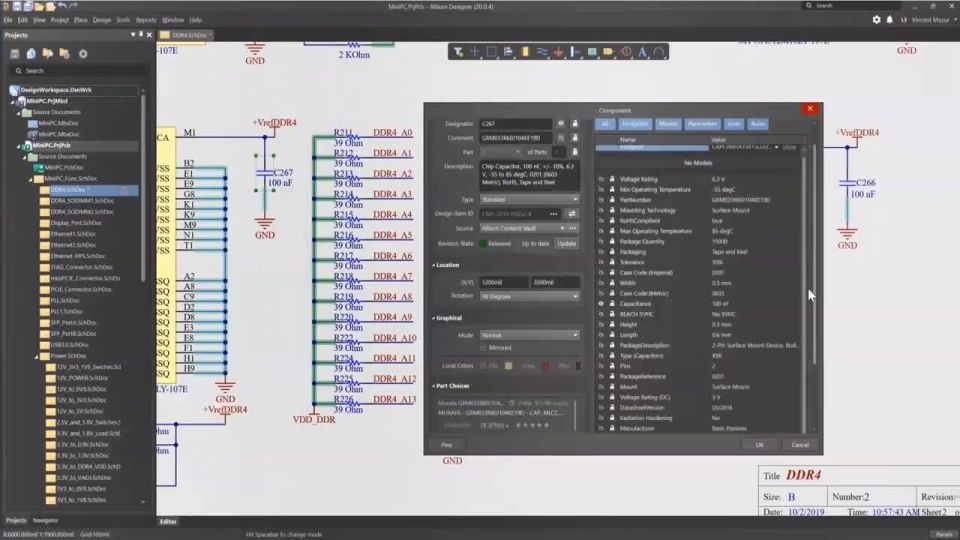This screenshot has height=540, width=960.
Task: Click the Projects panel first save icon
Action: (15, 54)
